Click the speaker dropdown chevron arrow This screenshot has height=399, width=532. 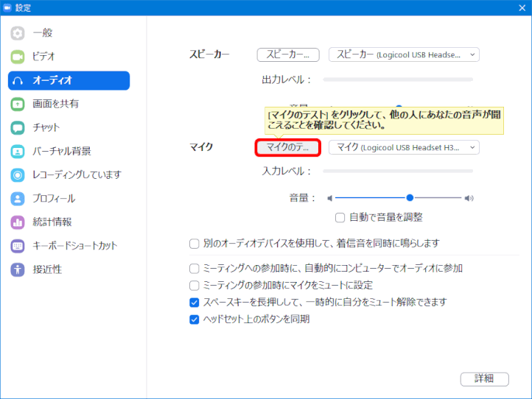[x=472, y=54]
